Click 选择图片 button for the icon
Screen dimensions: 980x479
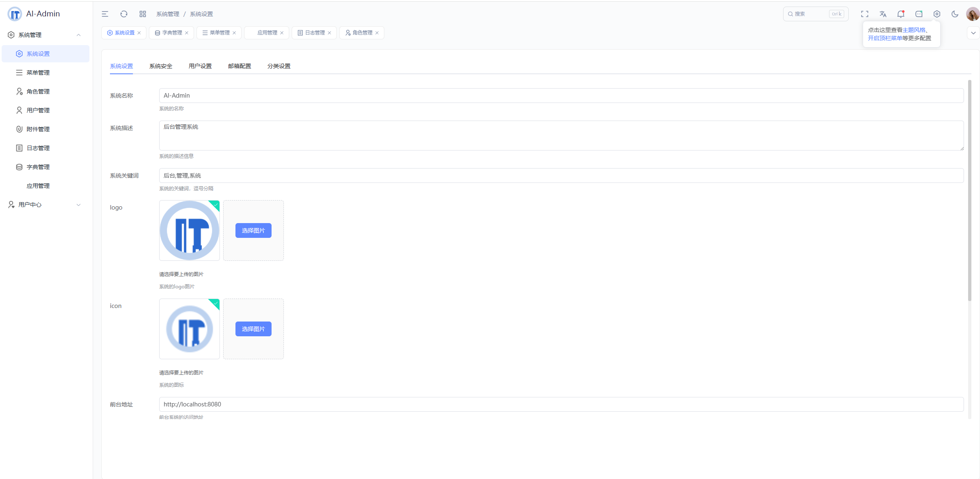pos(254,329)
